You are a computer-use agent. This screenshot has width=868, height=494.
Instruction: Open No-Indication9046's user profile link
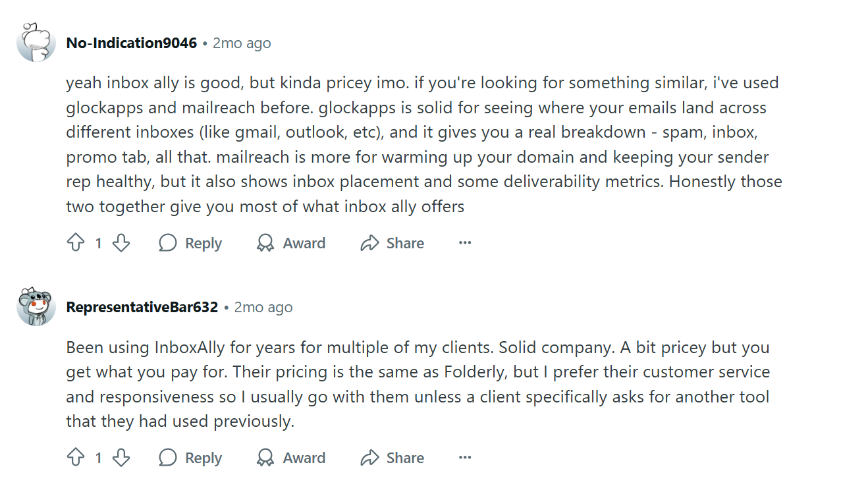pyautogui.click(x=132, y=43)
